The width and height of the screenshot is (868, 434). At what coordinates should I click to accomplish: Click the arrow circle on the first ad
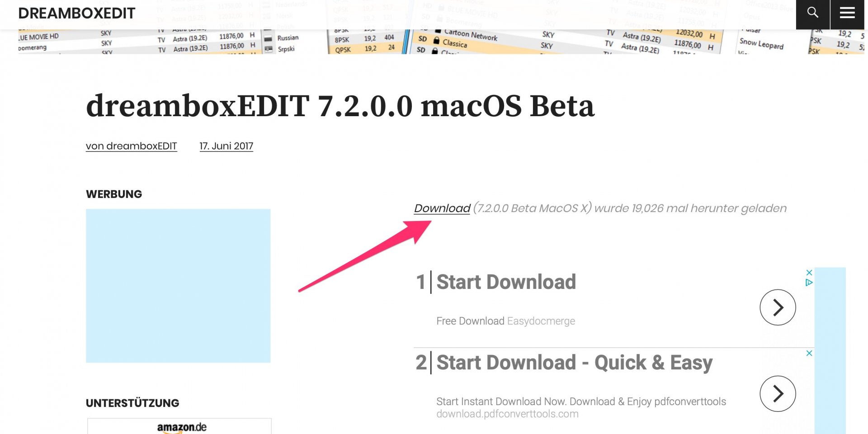click(x=778, y=307)
